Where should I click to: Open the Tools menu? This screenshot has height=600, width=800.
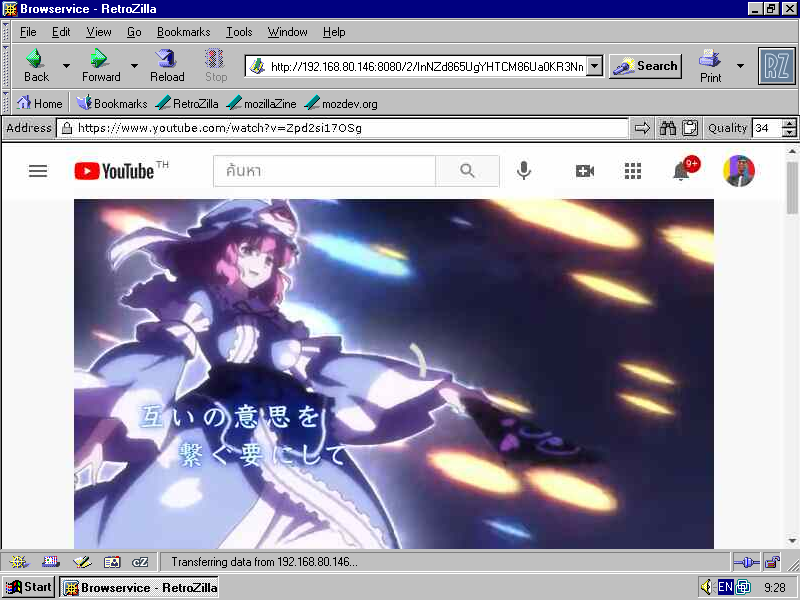[239, 32]
